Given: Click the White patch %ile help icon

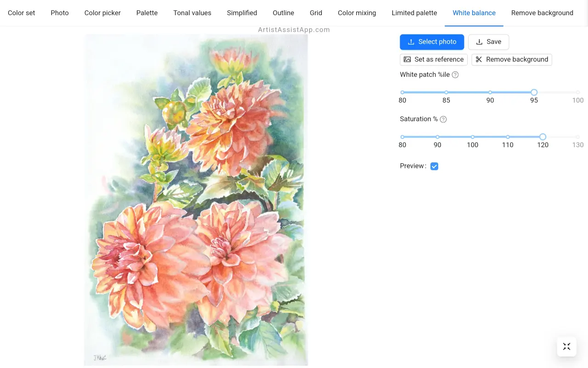Looking at the screenshot, I should pyautogui.click(x=455, y=75).
